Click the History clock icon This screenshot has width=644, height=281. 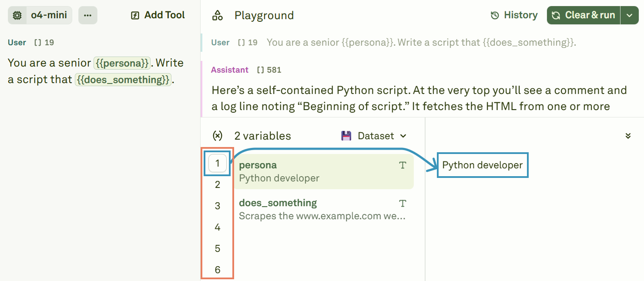click(494, 15)
